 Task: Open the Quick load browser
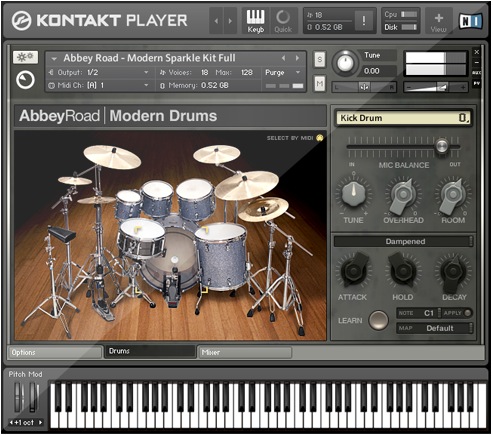(283, 21)
